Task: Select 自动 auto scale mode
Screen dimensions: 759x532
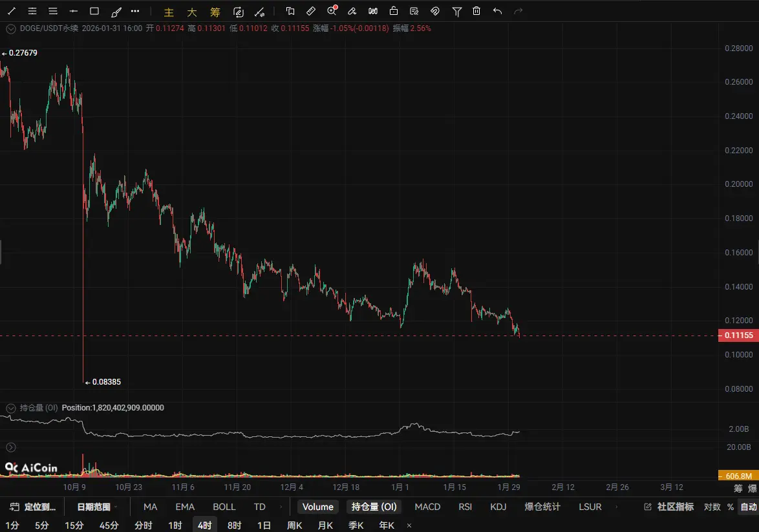Action: pos(749,507)
